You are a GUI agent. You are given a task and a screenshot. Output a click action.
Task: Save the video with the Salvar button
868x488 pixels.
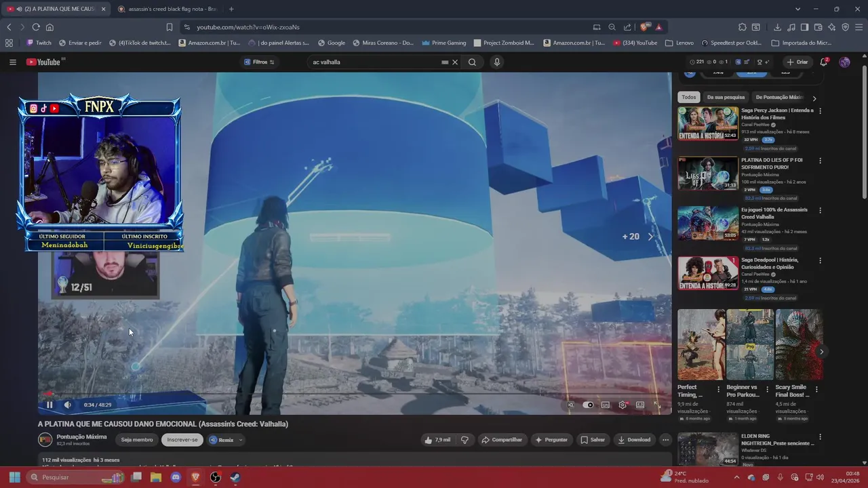coord(593,440)
